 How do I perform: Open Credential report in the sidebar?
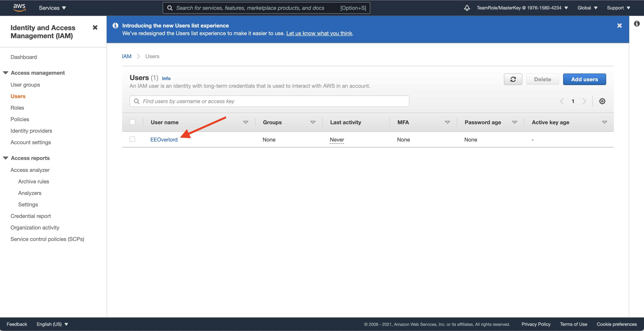31,216
